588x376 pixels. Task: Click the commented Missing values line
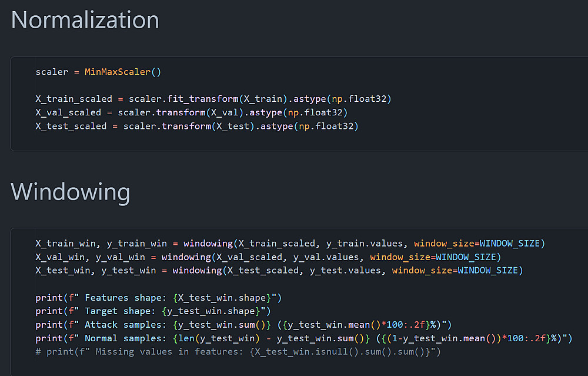point(238,352)
